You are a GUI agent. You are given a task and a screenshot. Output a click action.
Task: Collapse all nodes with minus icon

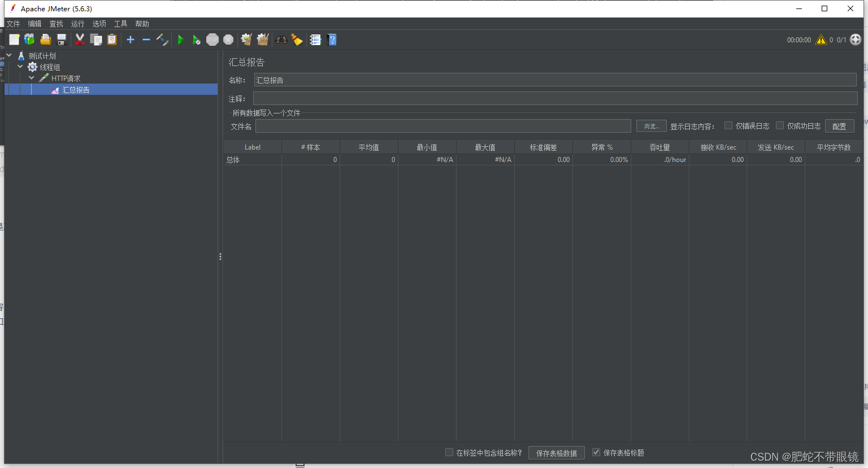[x=146, y=40]
